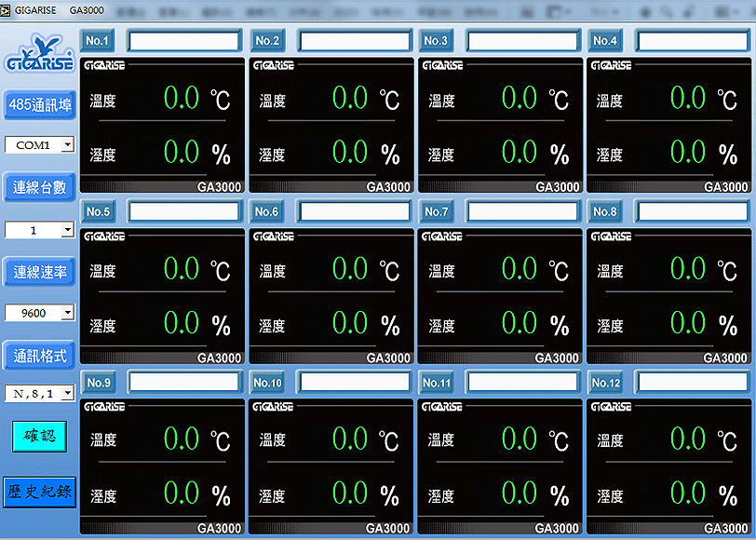The width and height of the screenshot is (756, 540).
Task: Click the ℃ unit symbol in panel No.3
Action: (x=559, y=100)
